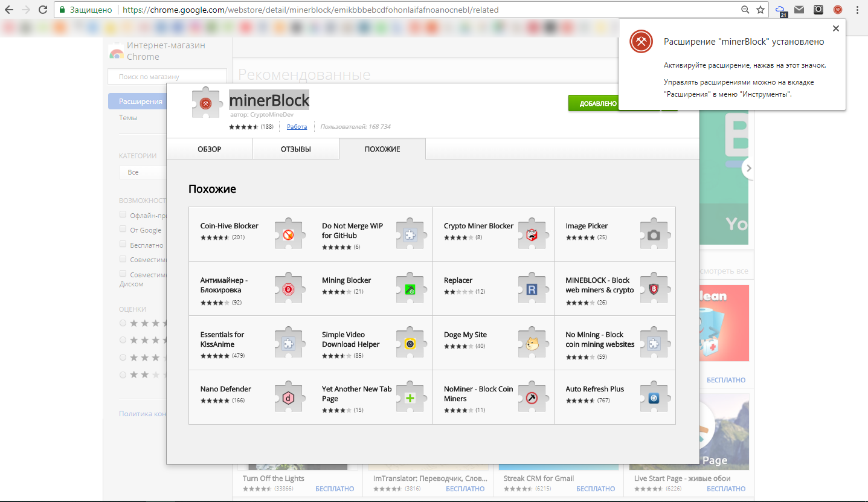The height and width of the screenshot is (502, 868).
Task: Bookmark this page with the star icon
Action: 760,10
